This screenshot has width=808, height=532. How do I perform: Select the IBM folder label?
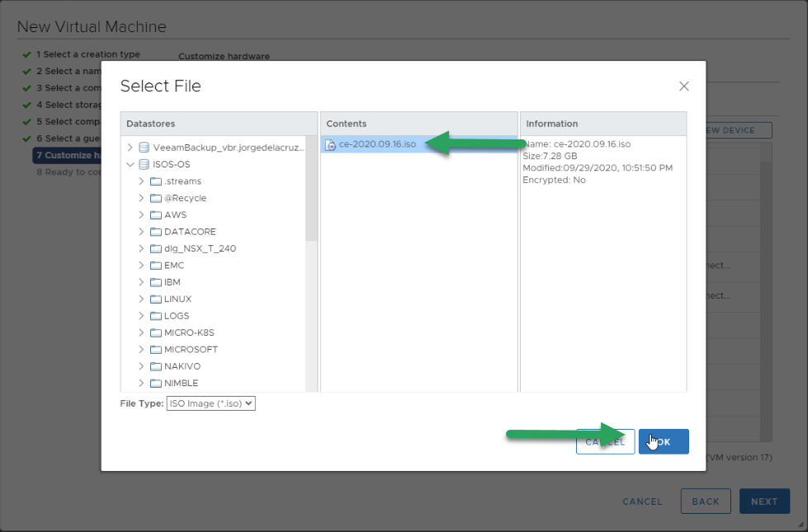[x=172, y=282]
